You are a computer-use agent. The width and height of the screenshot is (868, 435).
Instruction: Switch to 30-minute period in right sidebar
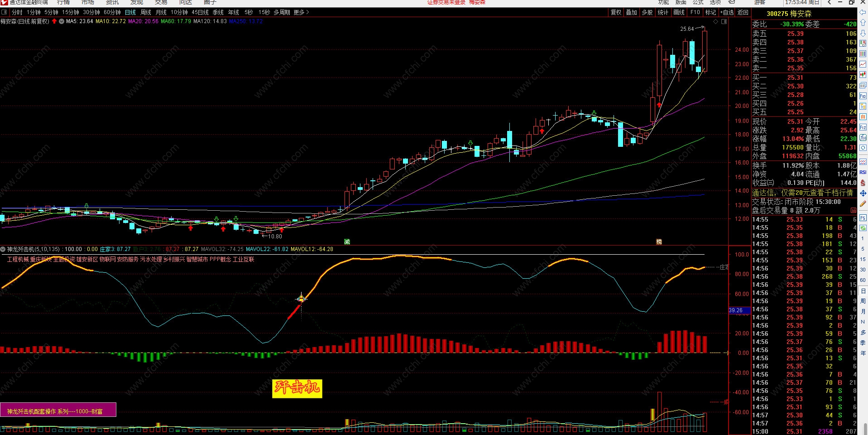pyautogui.click(x=863, y=270)
